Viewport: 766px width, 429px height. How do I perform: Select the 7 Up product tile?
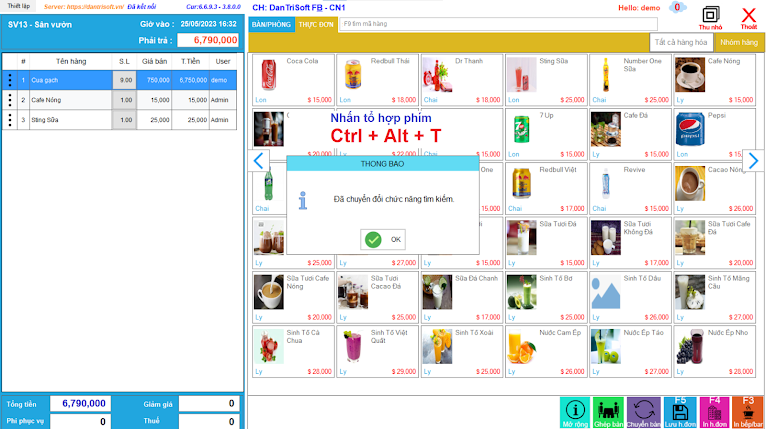click(546, 134)
